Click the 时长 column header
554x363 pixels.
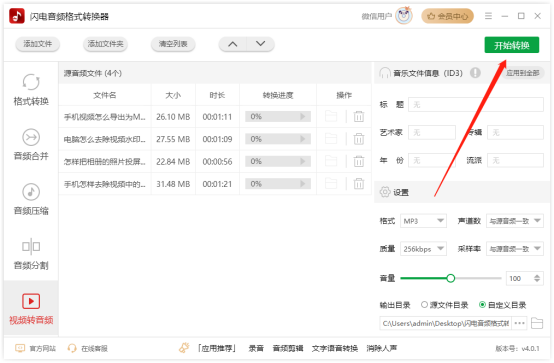pos(217,95)
